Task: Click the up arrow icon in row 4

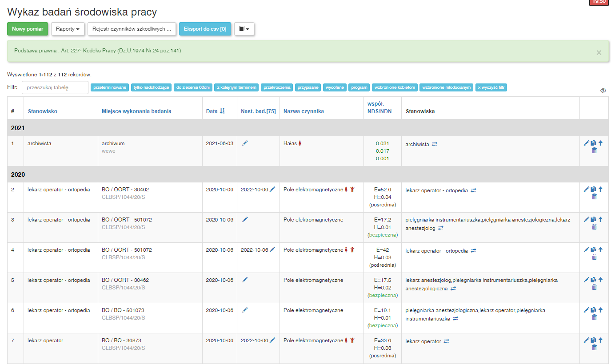Action: tap(600, 249)
